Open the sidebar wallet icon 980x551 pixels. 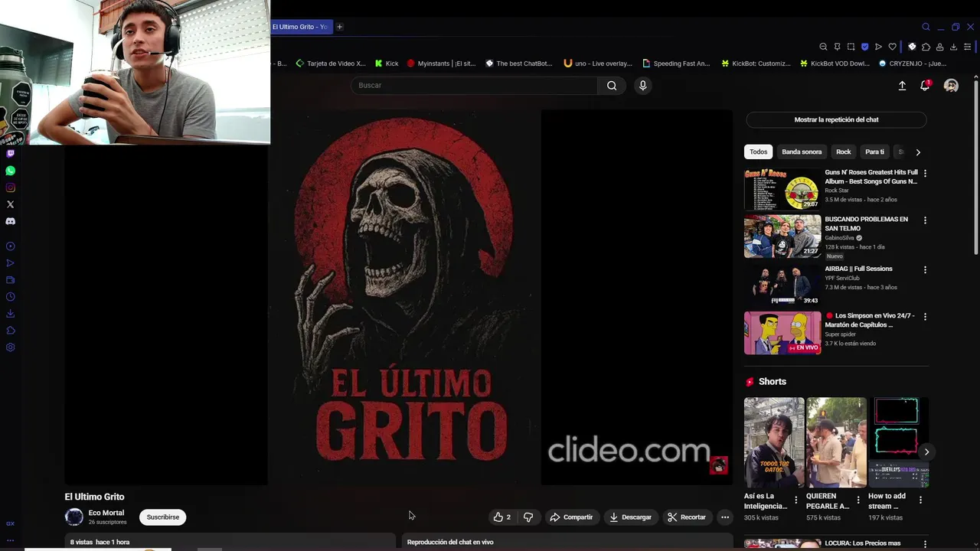[x=10, y=280]
